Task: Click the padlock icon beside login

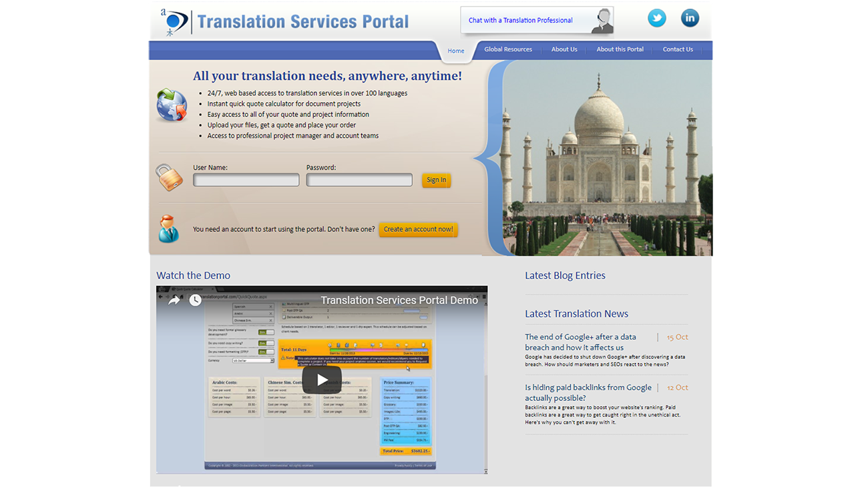Action: [169, 177]
